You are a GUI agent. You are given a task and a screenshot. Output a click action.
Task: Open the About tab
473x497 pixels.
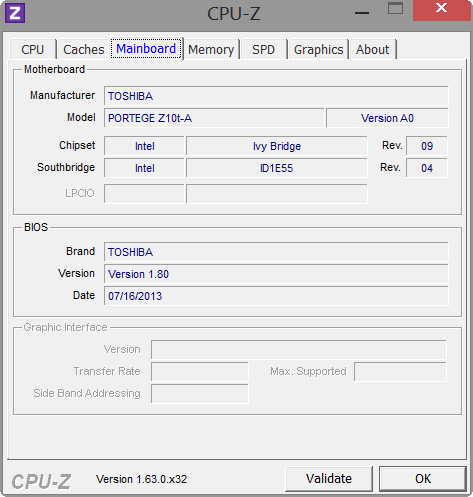click(372, 50)
